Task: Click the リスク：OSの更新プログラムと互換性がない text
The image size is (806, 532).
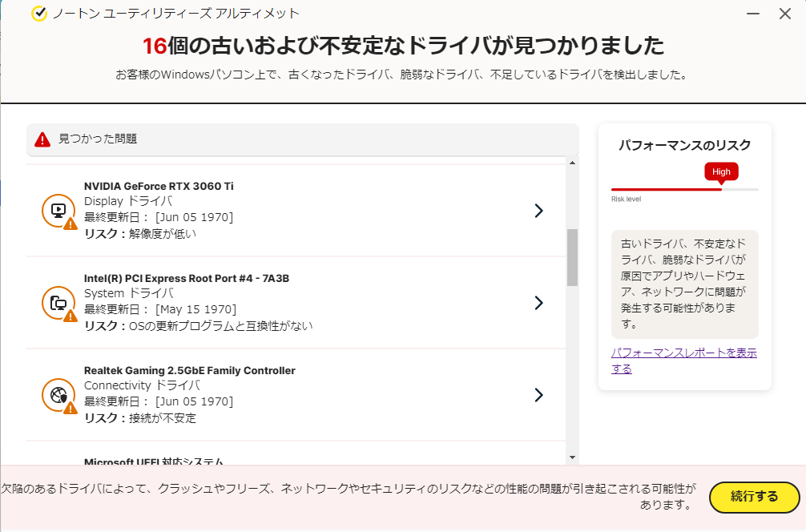Action: [x=199, y=326]
